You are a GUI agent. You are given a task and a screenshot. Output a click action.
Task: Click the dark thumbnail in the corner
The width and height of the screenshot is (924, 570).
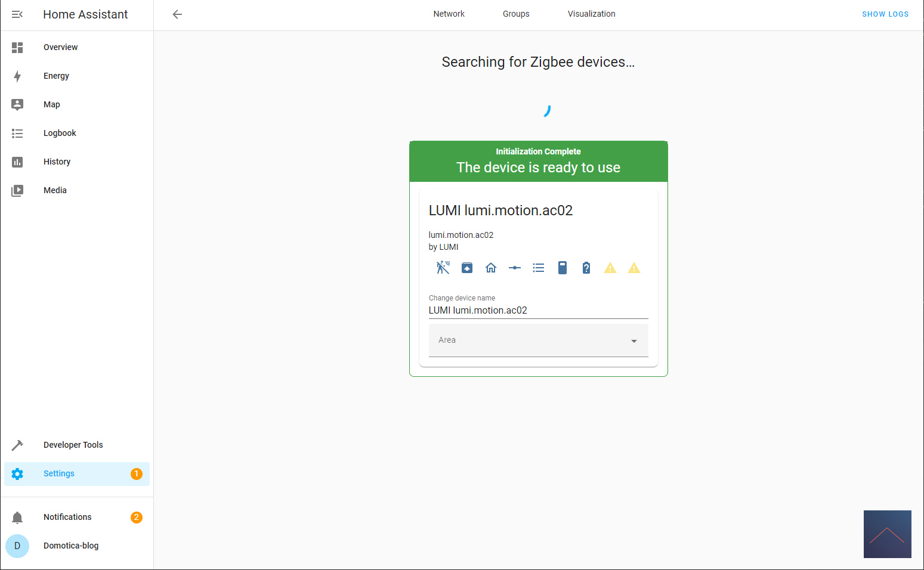(x=888, y=534)
